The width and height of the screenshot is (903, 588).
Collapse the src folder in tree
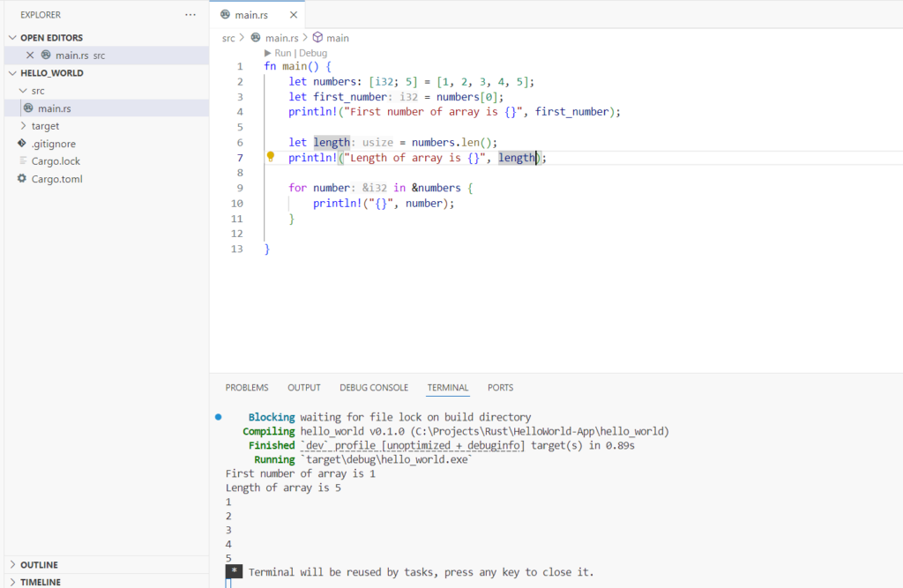[23, 91]
